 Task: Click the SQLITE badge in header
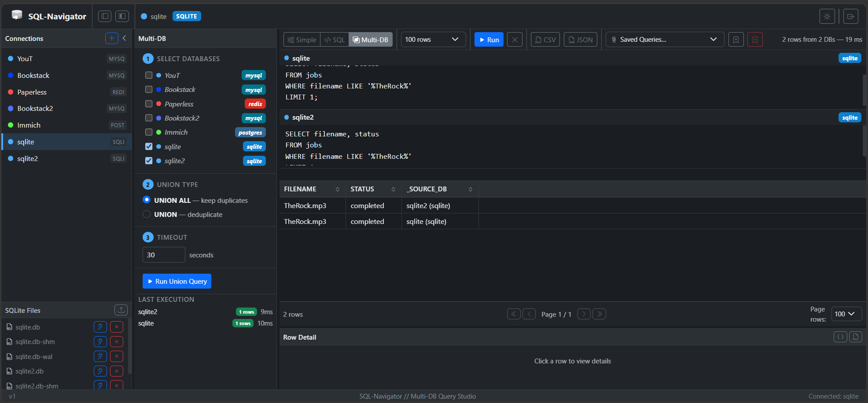(187, 16)
